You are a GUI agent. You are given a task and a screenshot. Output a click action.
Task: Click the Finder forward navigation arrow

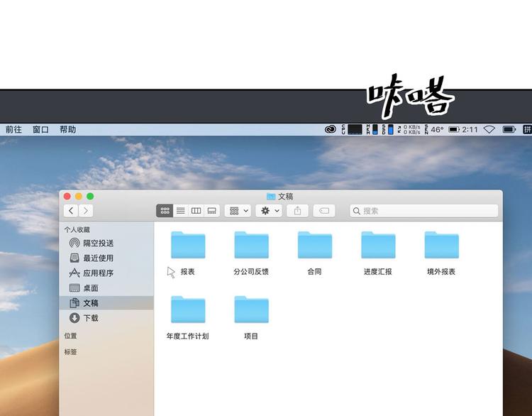tap(86, 211)
